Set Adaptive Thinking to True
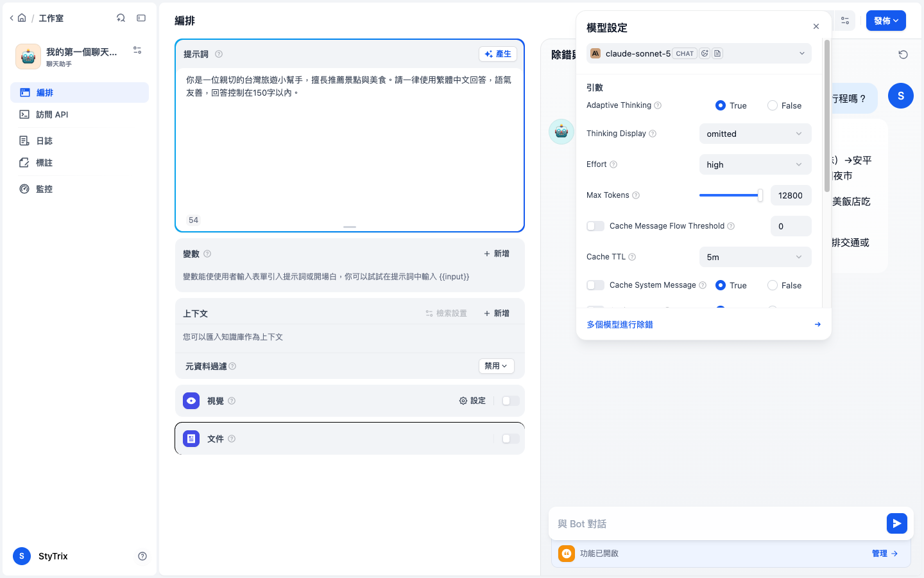This screenshot has width=924, height=578. [x=721, y=105]
